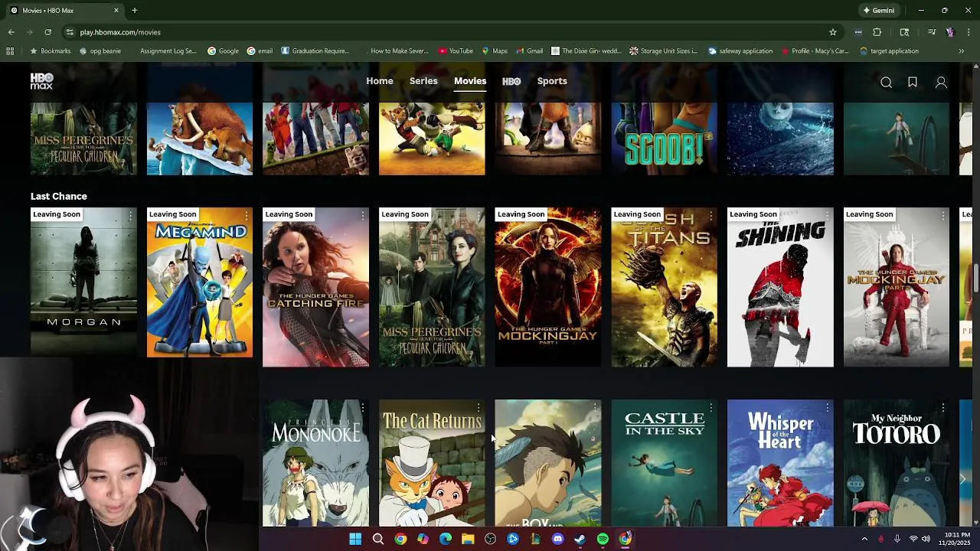This screenshot has width=980, height=551.
Task: Click the taskbar clock showing 10:11 PM
Action: (955, 540)
